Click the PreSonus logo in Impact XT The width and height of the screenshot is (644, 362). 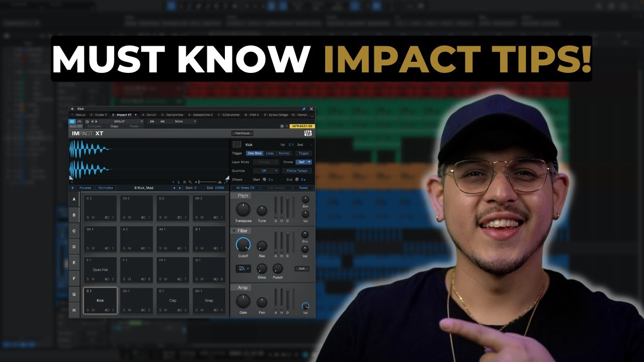tap(308, 133)
